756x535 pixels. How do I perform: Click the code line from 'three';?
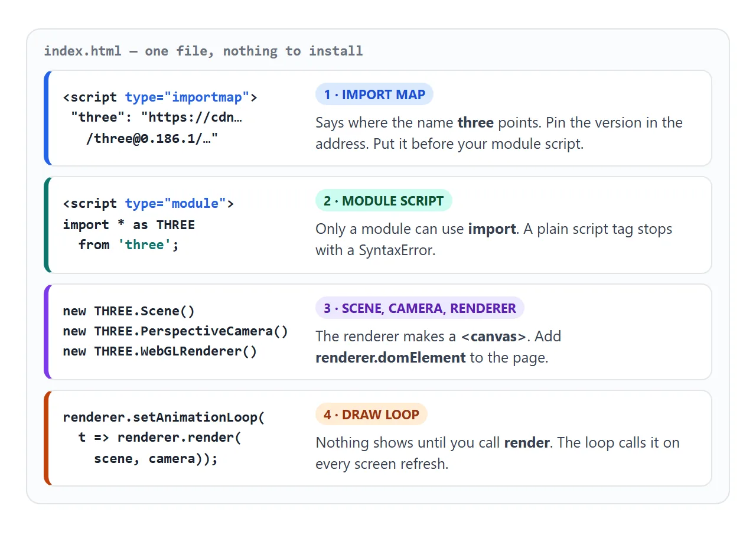pos(129,245)
